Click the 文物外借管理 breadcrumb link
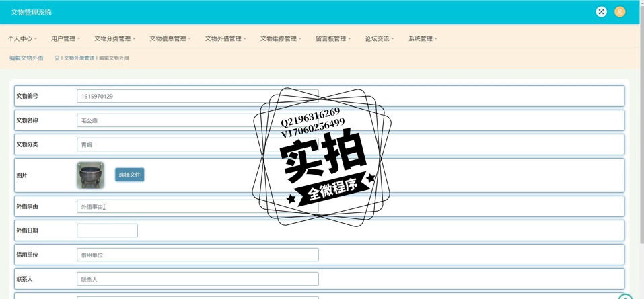Screen dimensions: 644x299 (x=79, y=58)
